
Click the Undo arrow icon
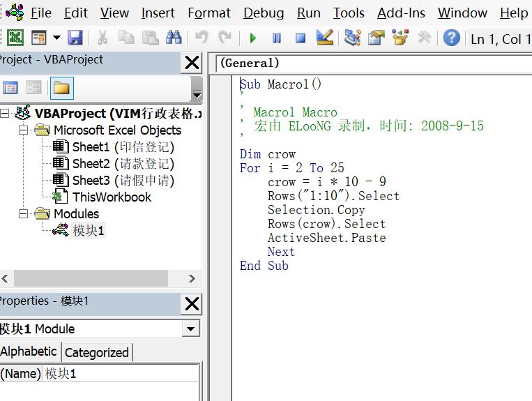coord(202,38)
